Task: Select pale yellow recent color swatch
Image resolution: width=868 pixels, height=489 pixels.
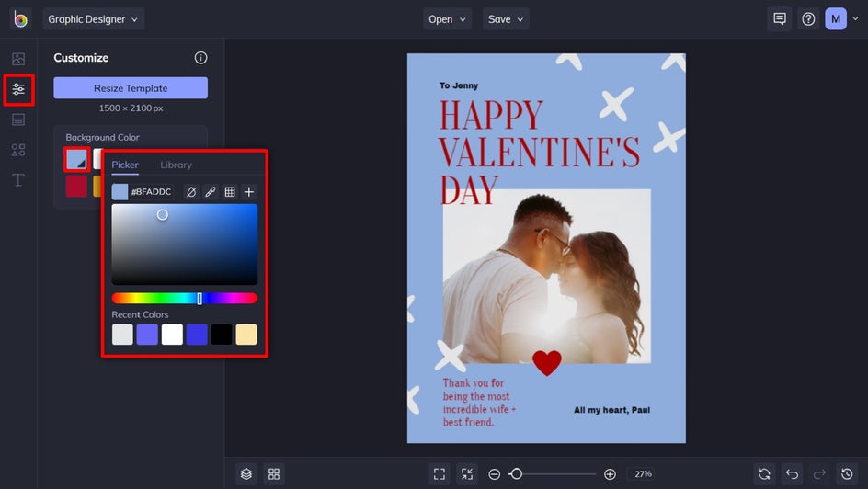Action: coord(246,335)
